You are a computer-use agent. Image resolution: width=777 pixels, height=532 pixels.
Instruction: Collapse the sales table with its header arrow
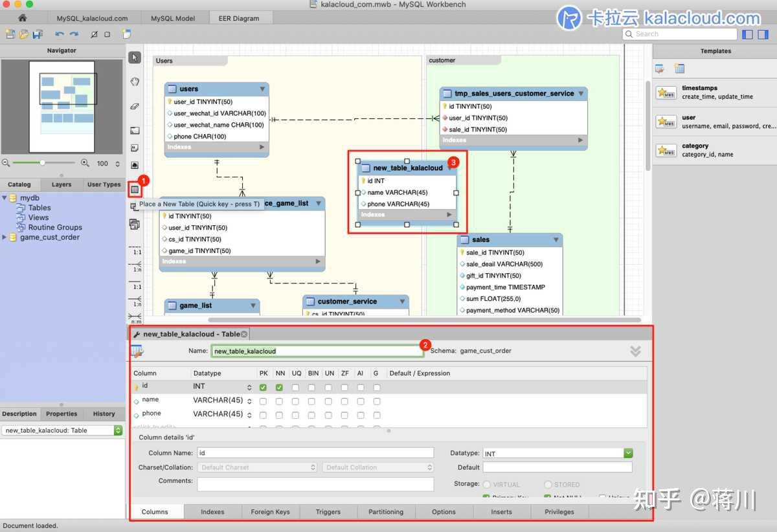point(556,239)
